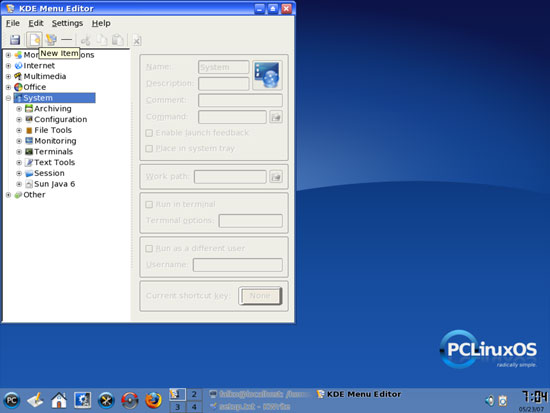Click the Username input field
The image size is (550, 413).
click(237, 265)
